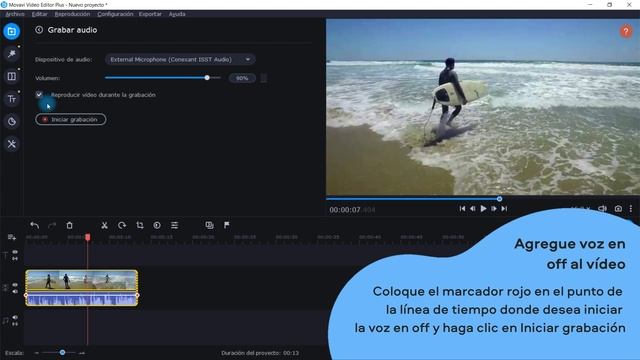Open the Ayuda menu
Image resolution: width=640 pixels, height=360 pixels.
click(x=177, y=14)
